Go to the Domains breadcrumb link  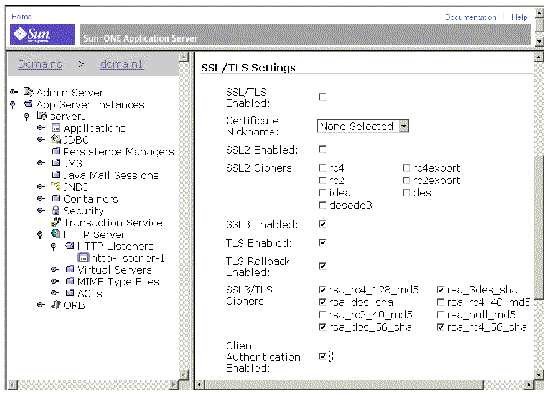click(x=40, y=64)
